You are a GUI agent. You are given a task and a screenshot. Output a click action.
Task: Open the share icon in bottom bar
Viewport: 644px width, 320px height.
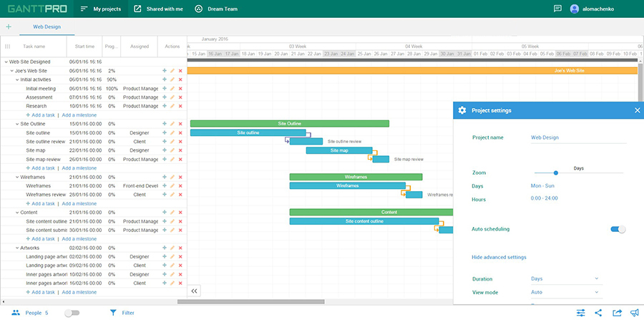point(598,313)
